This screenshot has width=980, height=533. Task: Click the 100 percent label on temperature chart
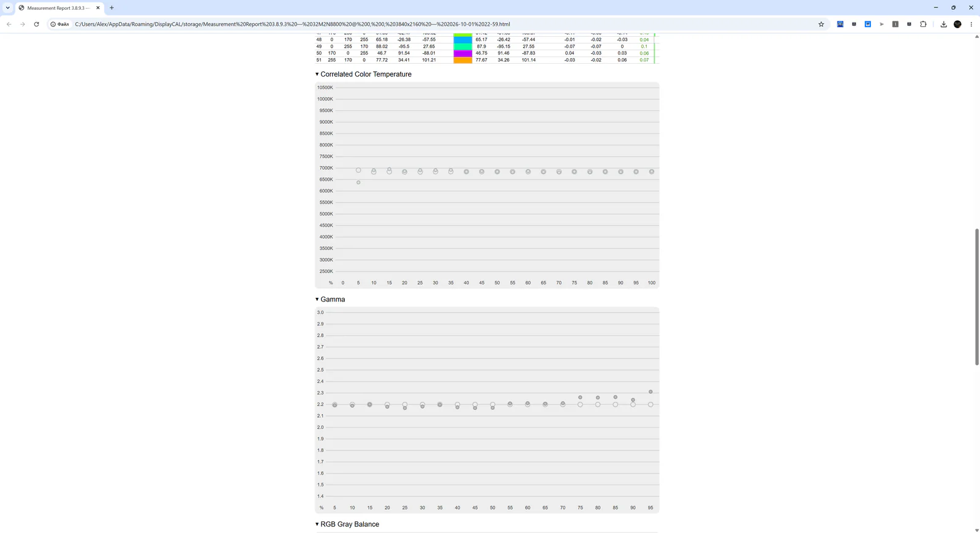point(652,283)
